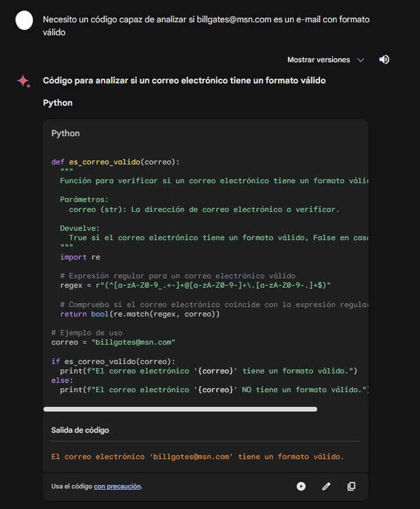Click the regex definition line in code
The width and height of the screenshot is (420, 509).
195,285
